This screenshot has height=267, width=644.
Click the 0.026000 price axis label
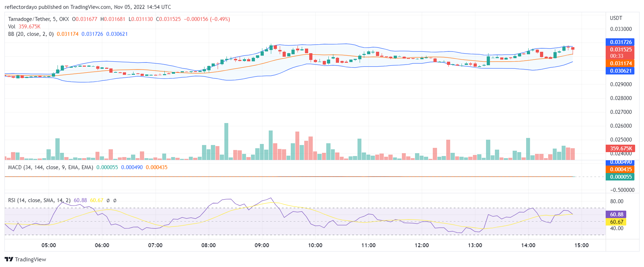[621, 126]
